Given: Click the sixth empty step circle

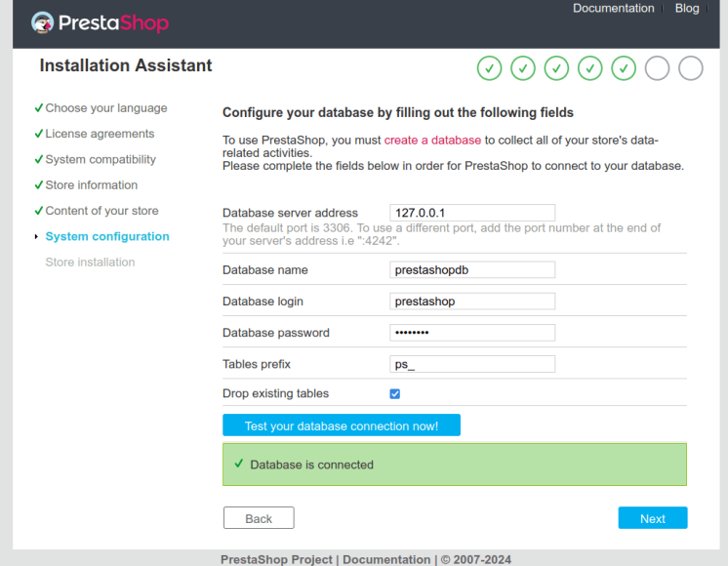Looking at the screenshot, I should coord(657,68).
